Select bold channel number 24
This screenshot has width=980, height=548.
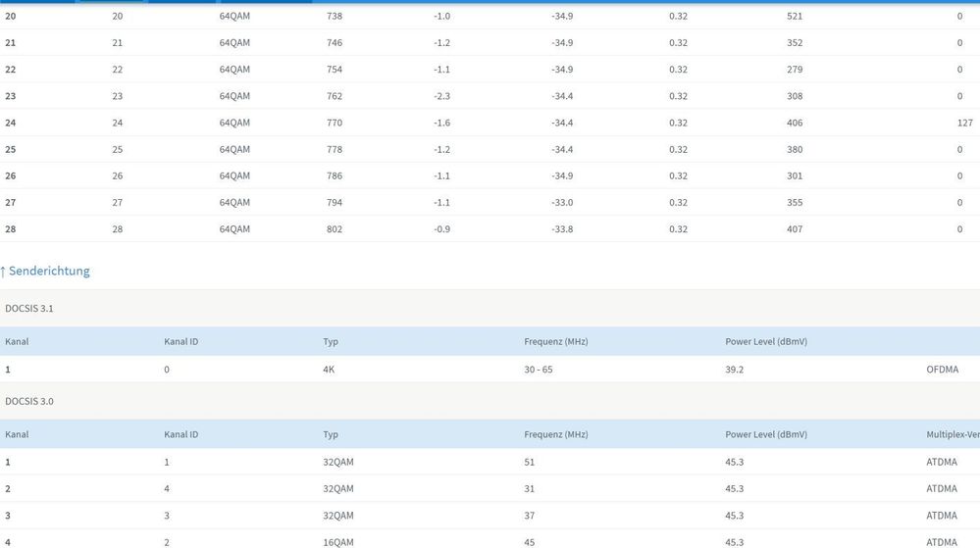[x=11, y=123]
